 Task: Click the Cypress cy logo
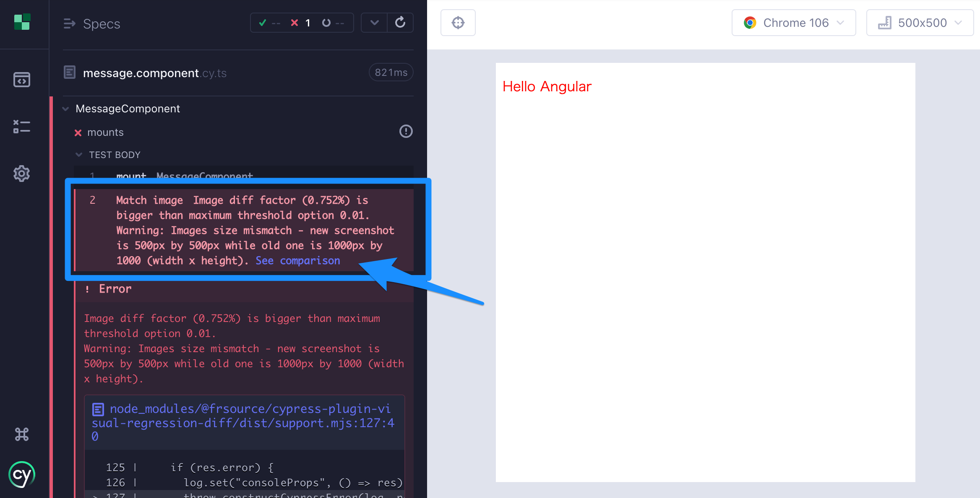[22, 475]
